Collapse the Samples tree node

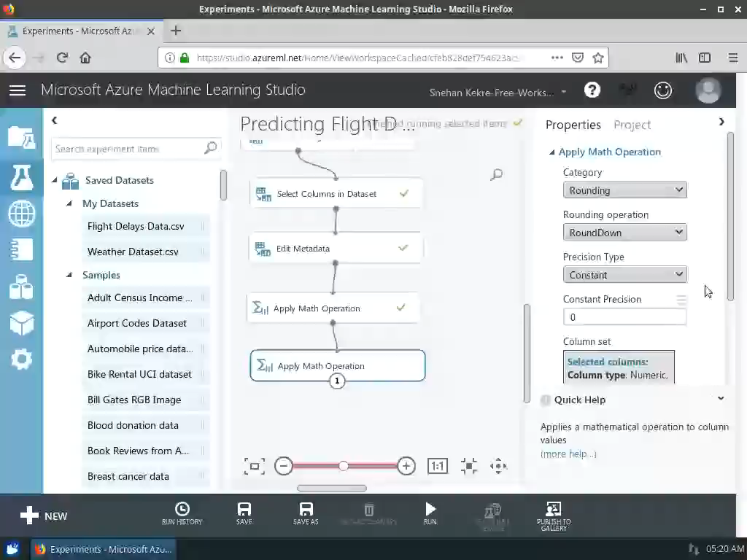[69, 275]
